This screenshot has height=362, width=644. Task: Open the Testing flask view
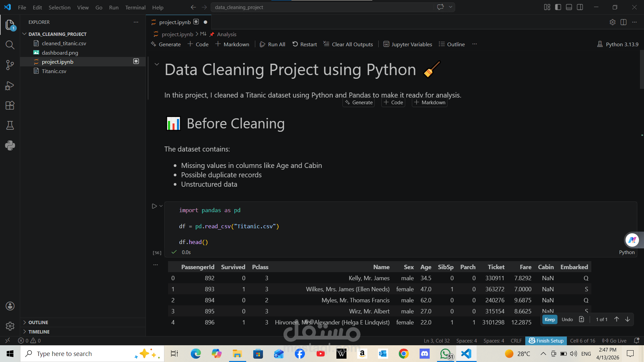click(10, 125)
